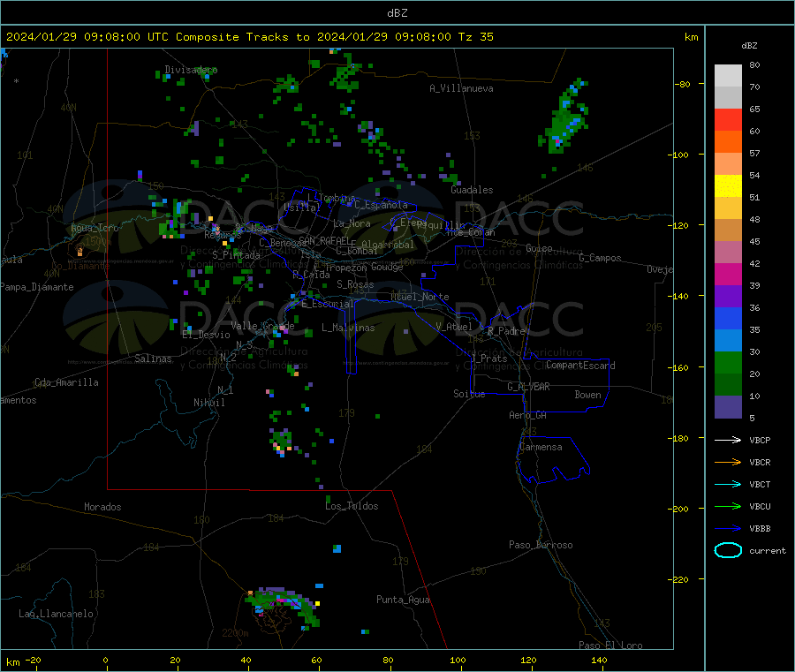Screen dimensions: 795x672
Task: Pick the purple 36-39 dBZ legend swatch
Action: coord(728,297)
